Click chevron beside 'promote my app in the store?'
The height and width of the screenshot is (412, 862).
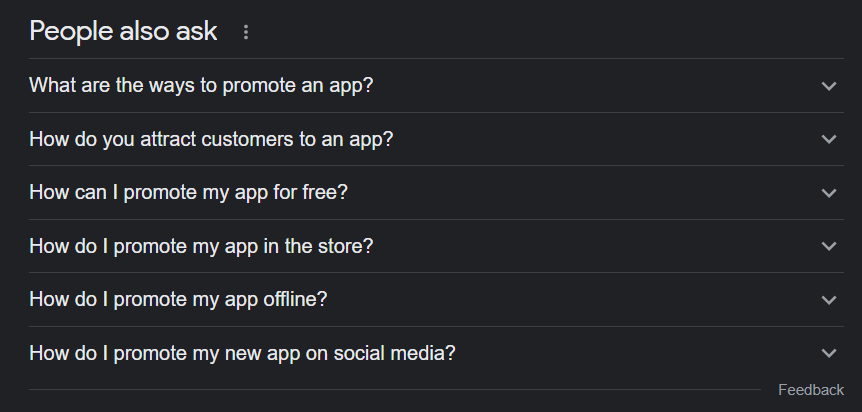[828, 246]
